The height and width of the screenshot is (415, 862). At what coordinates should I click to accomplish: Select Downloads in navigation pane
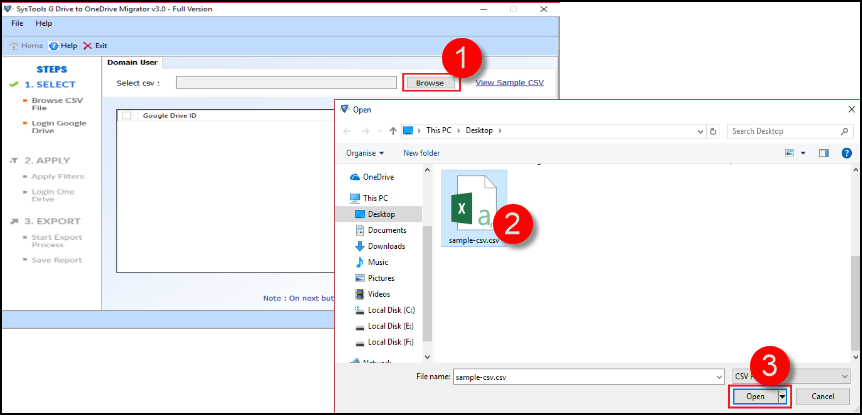(x=380, y=246)
